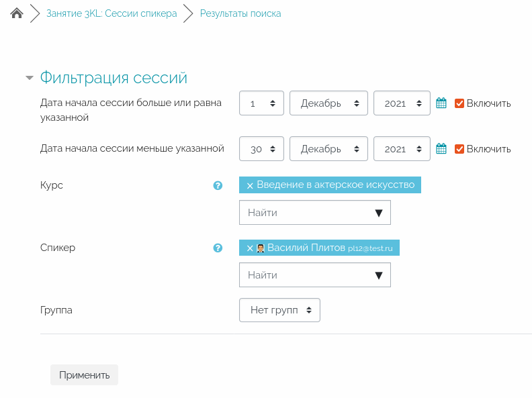The image size is (532, 398).
Task: Disable the start date 'Включить' checkbox
Action: 460,103
